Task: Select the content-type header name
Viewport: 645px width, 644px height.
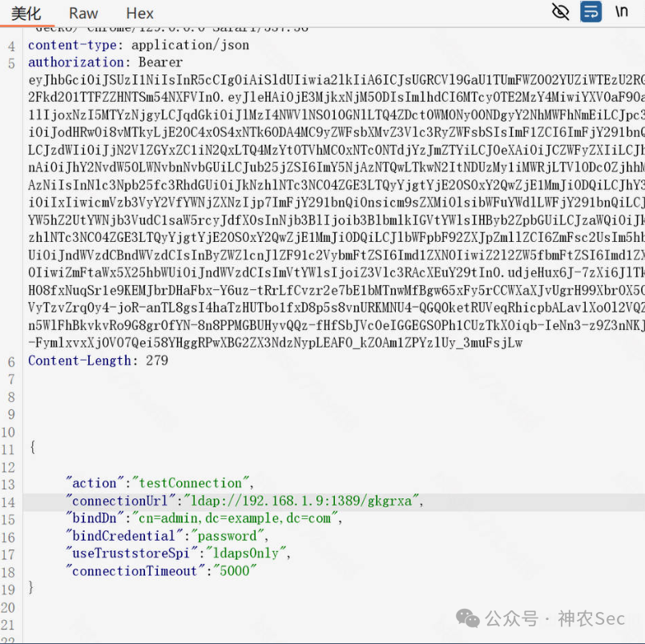Action: 72,45
